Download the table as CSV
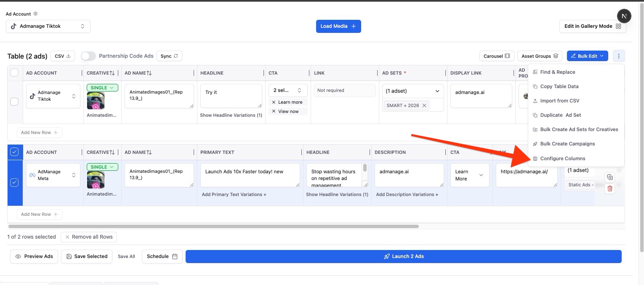 (63, 56)
